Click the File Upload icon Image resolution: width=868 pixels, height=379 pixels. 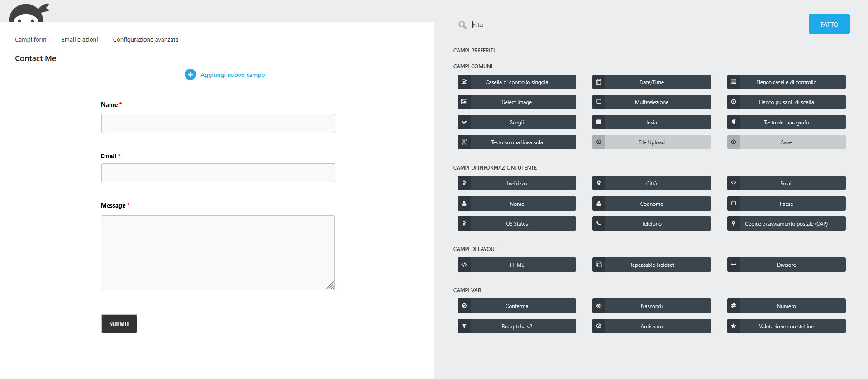599,142
